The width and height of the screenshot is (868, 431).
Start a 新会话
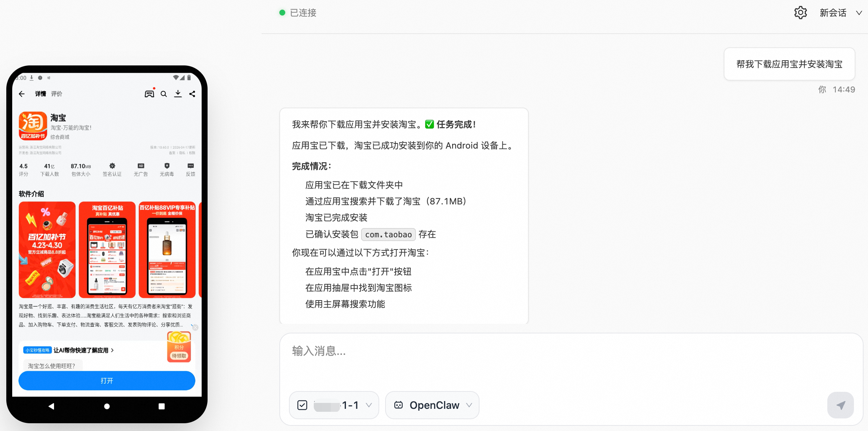833,13
